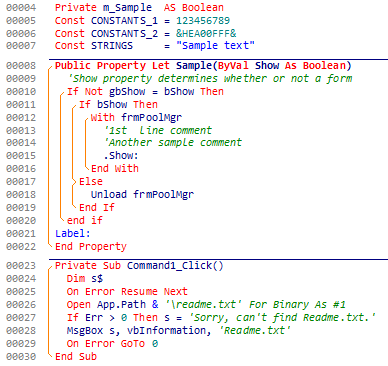Click 'End Sub' line
The image size is (388, 366).
point(76,357)
